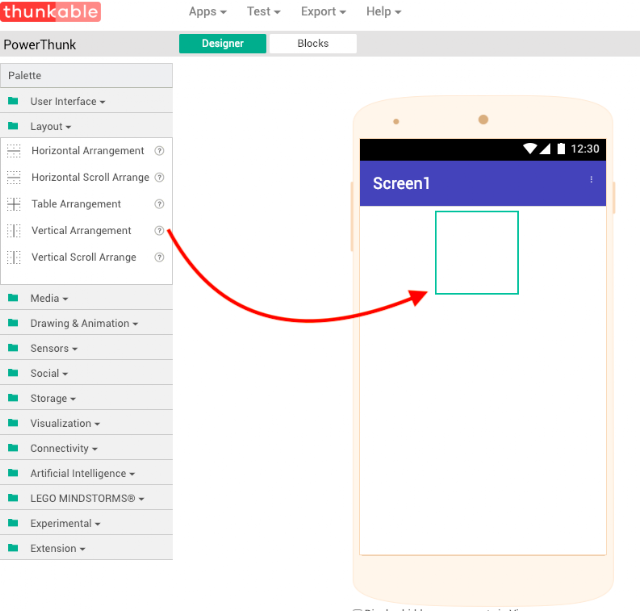
Task: Expand the Media palette category
Action: coord(86,298)
